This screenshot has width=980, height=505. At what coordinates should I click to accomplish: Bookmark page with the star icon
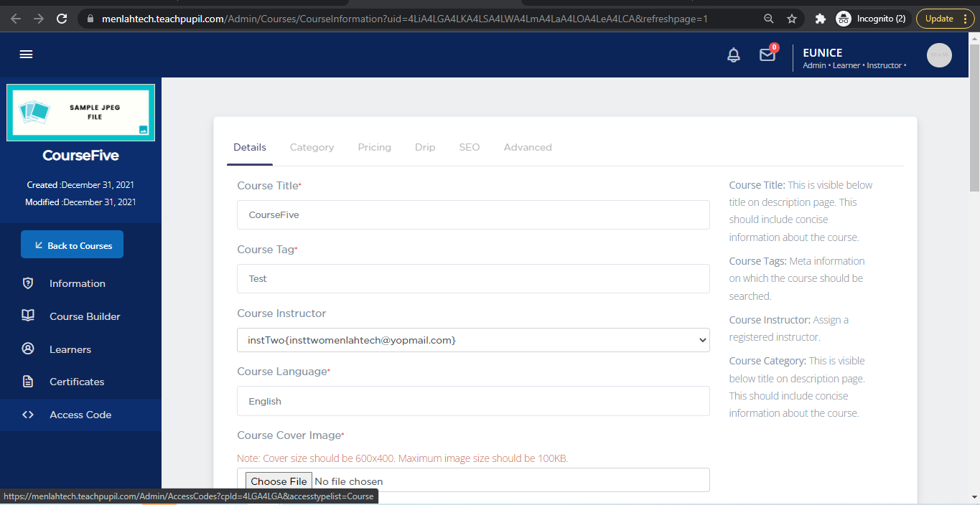coord(792,19)
